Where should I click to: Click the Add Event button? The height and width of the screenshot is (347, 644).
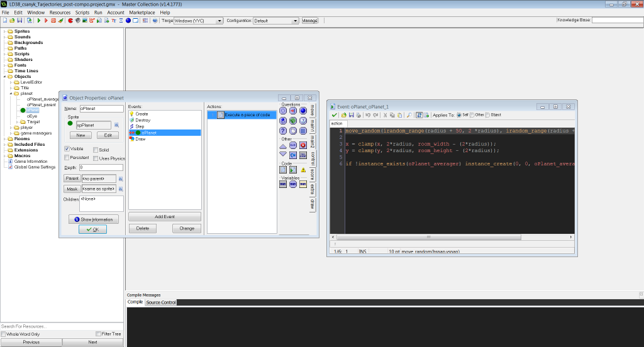tap(164, 216)
